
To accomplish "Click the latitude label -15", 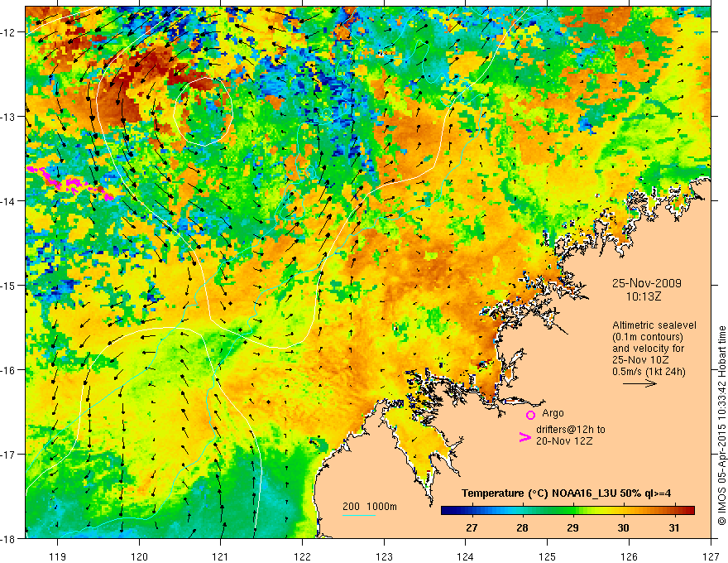I will 9,285.
